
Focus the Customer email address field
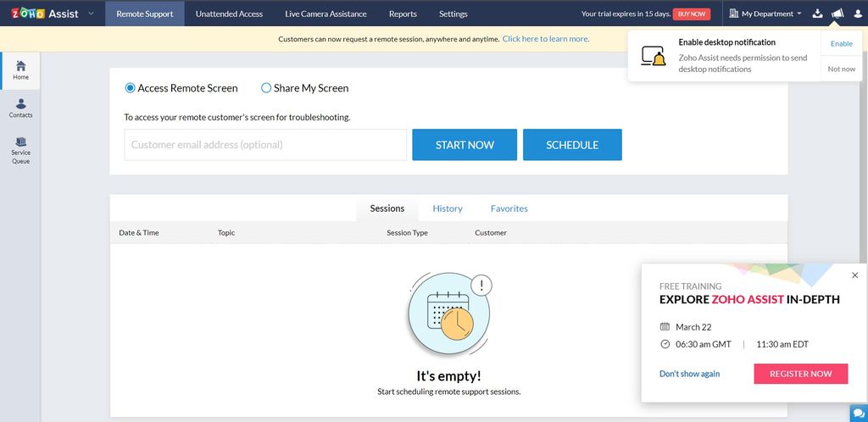coord(265,145)
